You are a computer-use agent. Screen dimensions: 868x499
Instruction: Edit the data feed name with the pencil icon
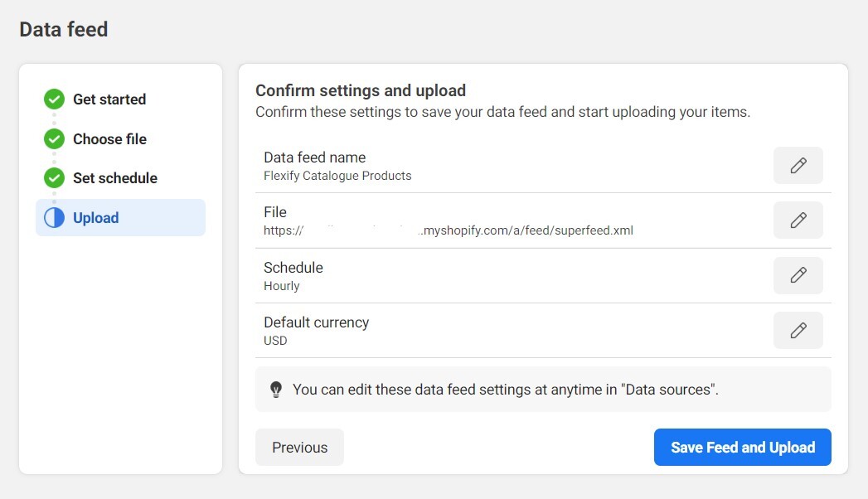click(798, 165)
